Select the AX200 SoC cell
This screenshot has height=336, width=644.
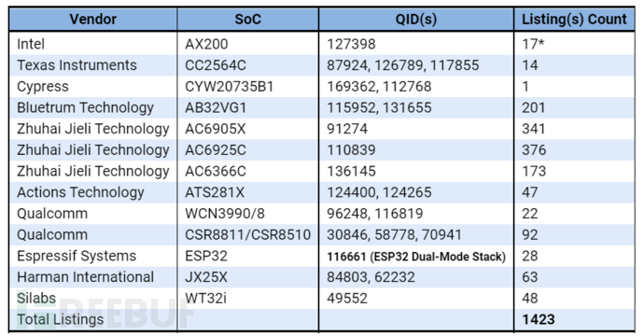coord(247,44)
